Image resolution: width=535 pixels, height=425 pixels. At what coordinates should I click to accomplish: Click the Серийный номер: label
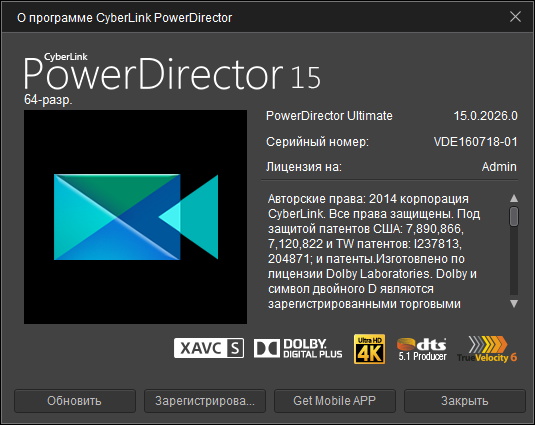click(x=317, y=142)
